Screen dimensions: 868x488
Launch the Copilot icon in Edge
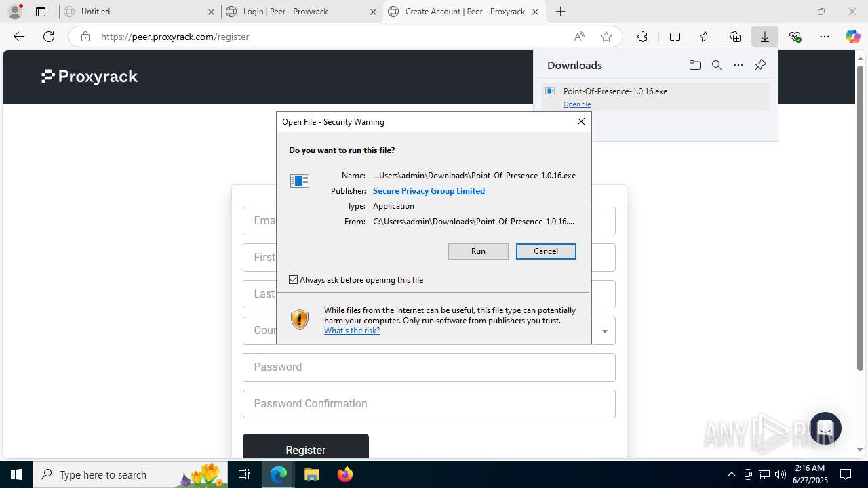(853, 37)
